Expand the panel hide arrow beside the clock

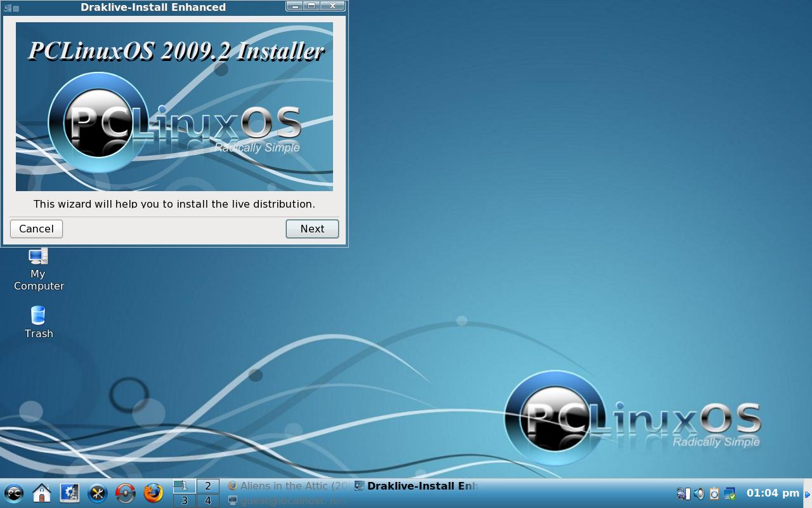coord(808,494)
